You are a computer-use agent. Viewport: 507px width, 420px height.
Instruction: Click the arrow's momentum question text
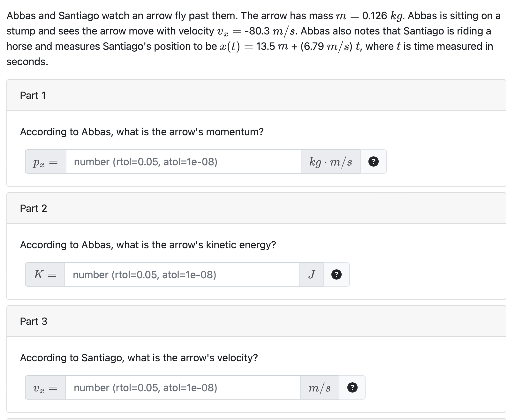click(x=142, y=132)
